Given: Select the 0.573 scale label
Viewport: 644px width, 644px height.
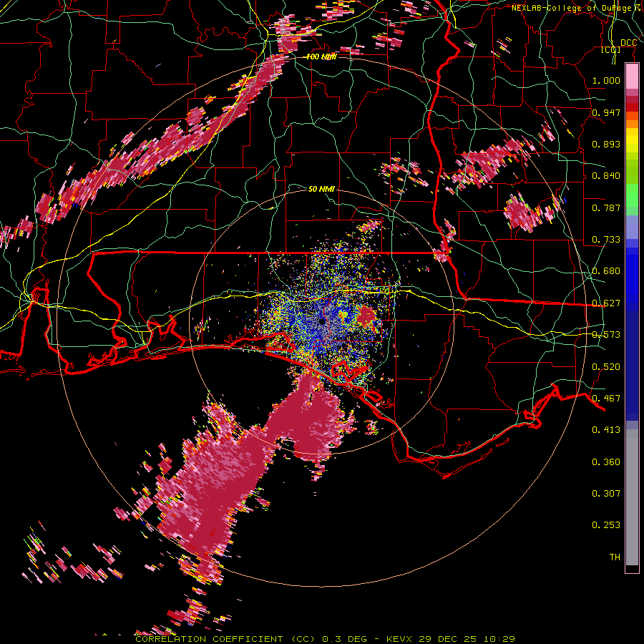Looking at the screenshot, I should (606, 335).
